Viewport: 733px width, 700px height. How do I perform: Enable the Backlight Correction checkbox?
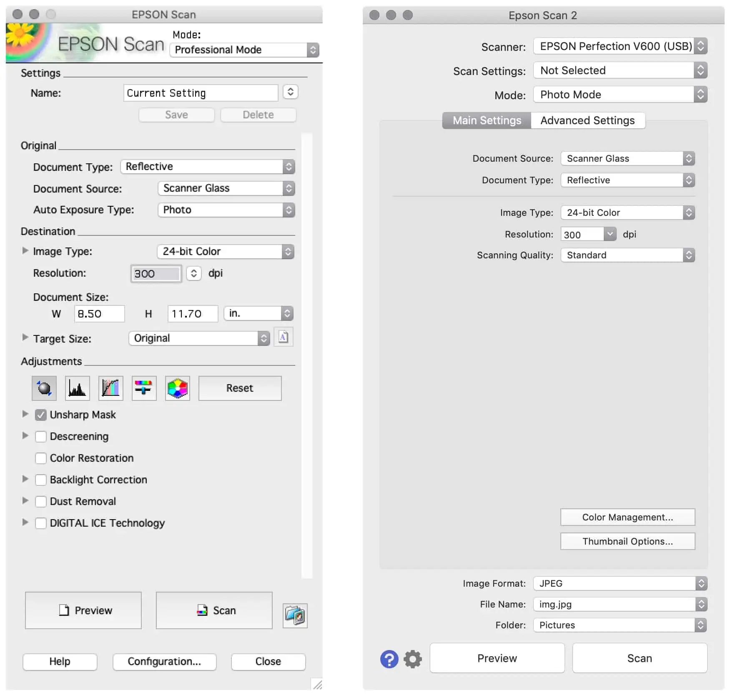pos(41,480)
